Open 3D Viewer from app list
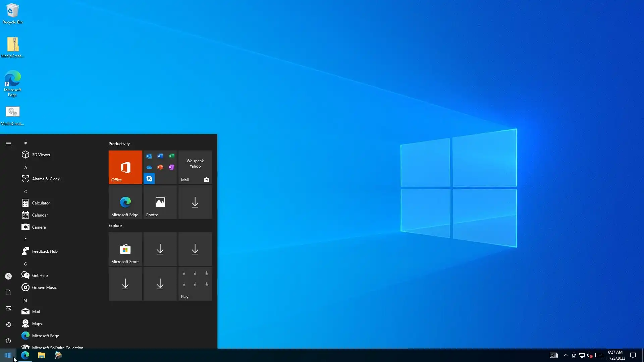 [x=41, y=155]
